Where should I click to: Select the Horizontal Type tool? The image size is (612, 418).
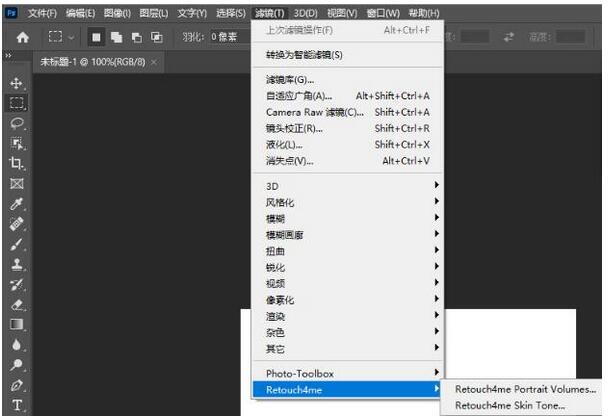[17, 406]
